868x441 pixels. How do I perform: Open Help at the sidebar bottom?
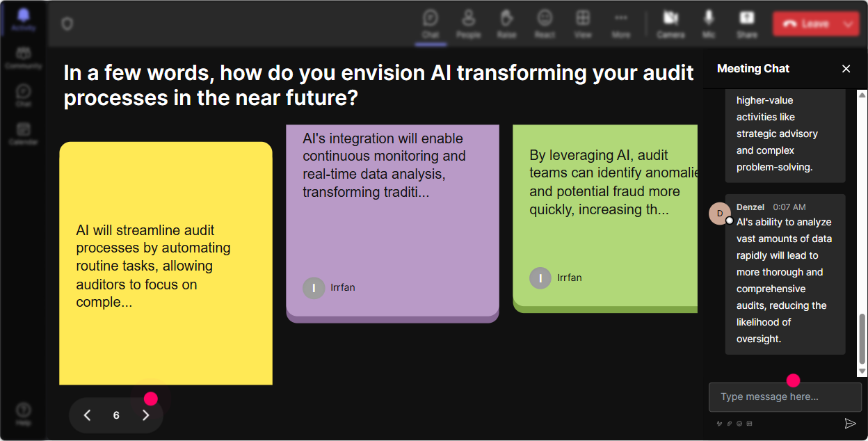23,414
